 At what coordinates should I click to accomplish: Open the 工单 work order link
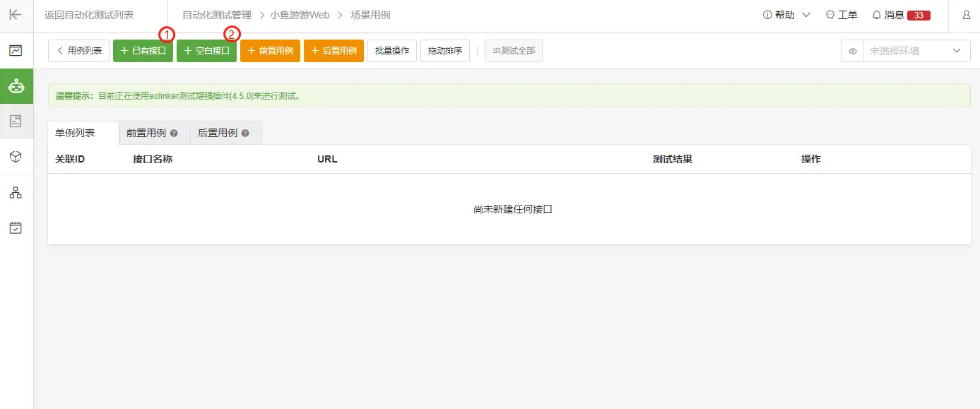pos(842,15)
